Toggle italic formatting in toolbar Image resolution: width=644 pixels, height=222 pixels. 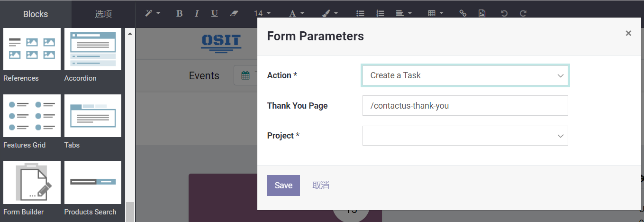coord(197,13)
